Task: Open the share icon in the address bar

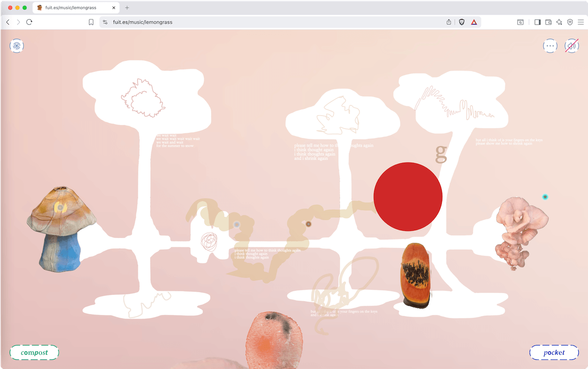Action: (449, 22)
